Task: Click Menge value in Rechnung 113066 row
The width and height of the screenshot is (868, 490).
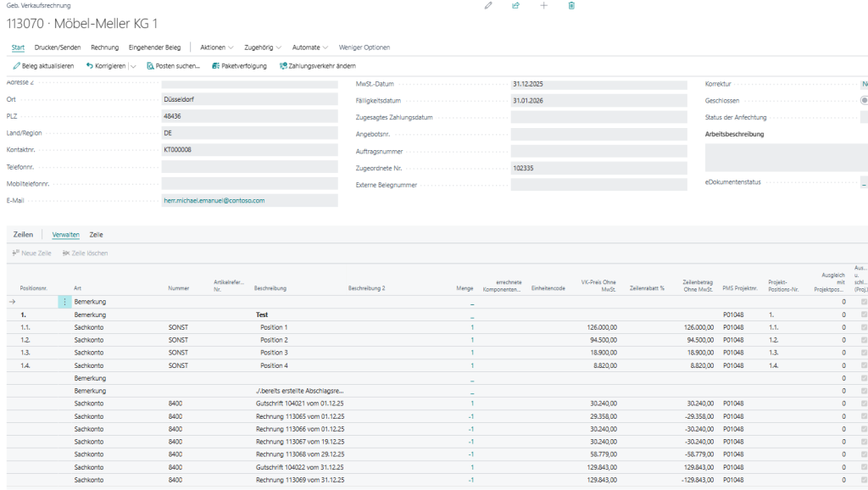Action: coord(471,429)
